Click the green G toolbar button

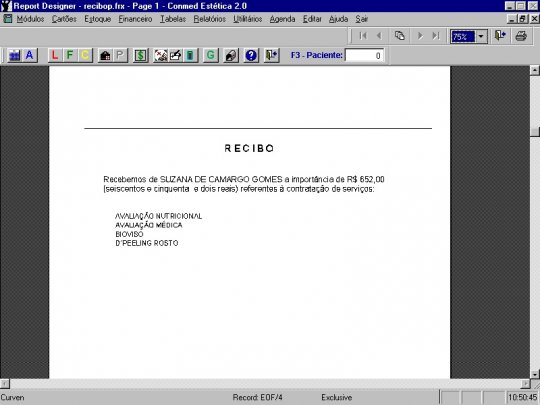(x=211, y=55)
